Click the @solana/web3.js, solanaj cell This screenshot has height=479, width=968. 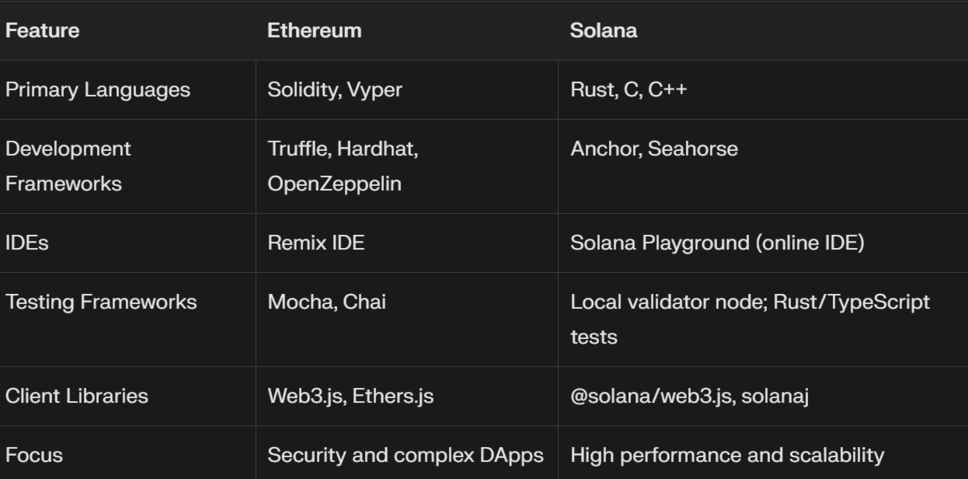tap(690, 396)
